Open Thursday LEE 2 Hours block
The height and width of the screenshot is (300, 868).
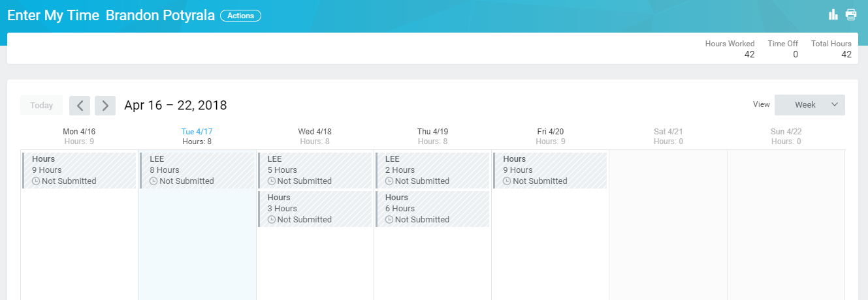tap(432, 170)
